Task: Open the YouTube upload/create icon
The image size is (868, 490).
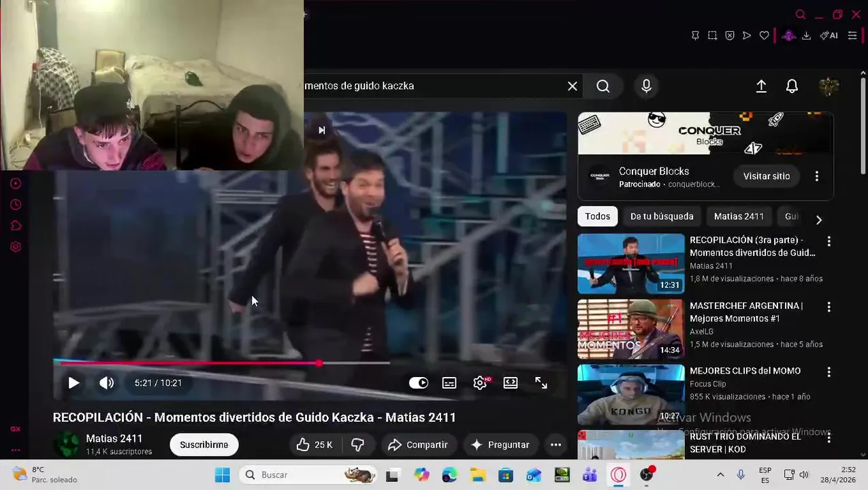Action: click(761, 86)
